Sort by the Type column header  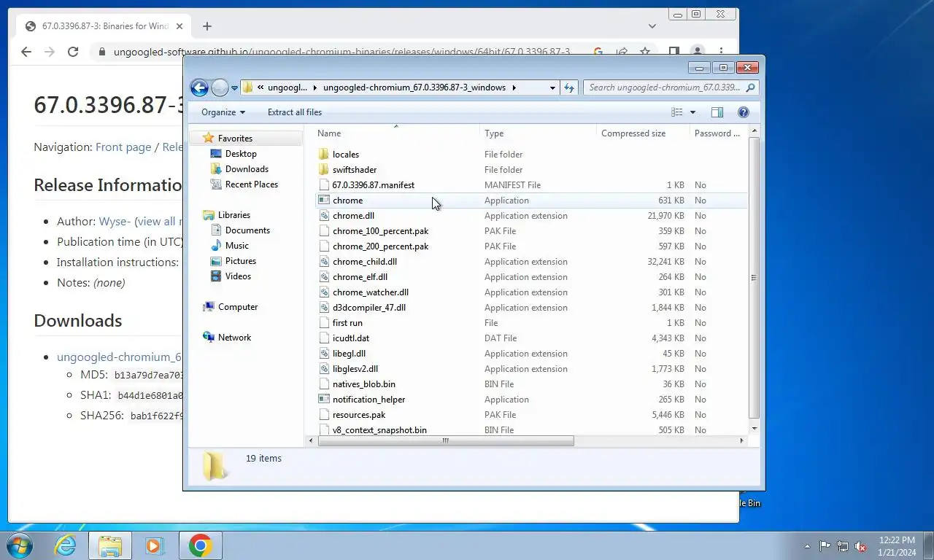pos(539,133)
